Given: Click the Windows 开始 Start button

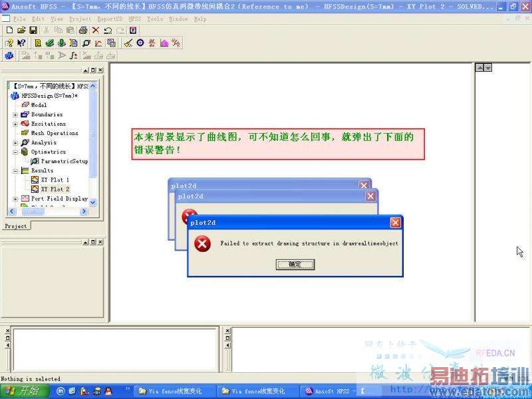Looking at the screenshot, I should pos(25,391).
